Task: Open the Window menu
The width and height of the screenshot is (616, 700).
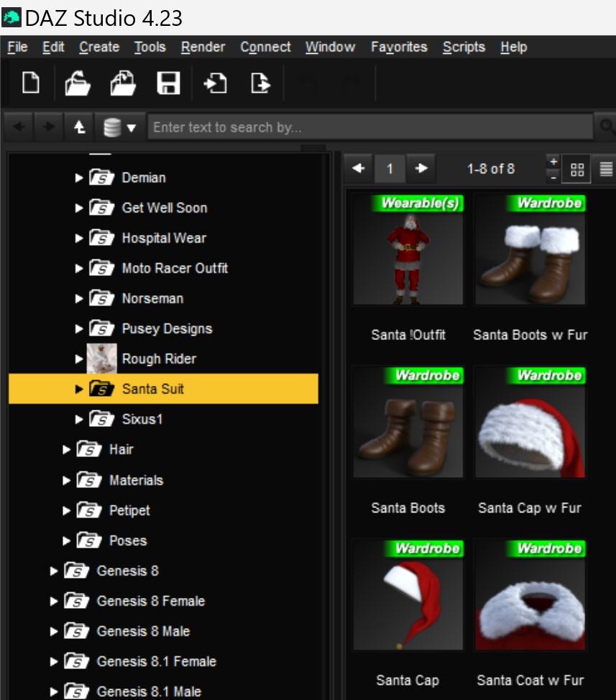Action: click(331, 47)
